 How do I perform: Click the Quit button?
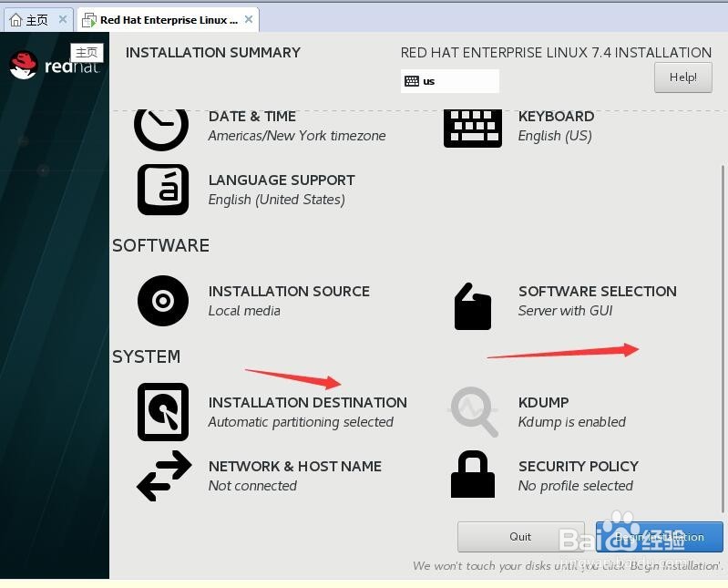click(520, 537)
